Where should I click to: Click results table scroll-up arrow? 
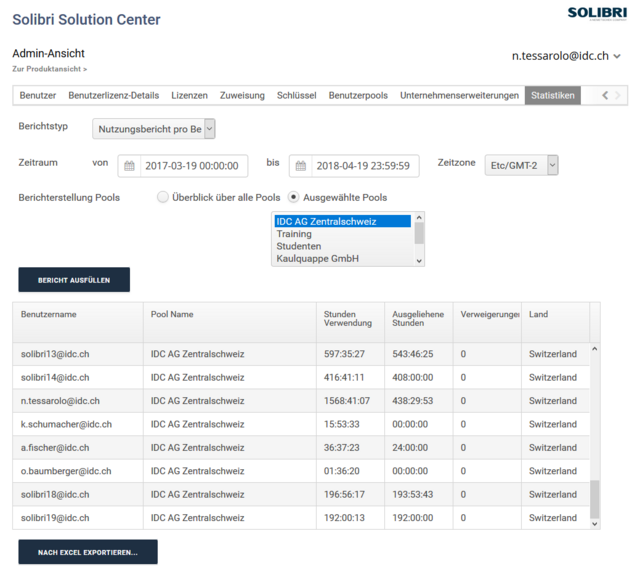click(x=595, y=349)
